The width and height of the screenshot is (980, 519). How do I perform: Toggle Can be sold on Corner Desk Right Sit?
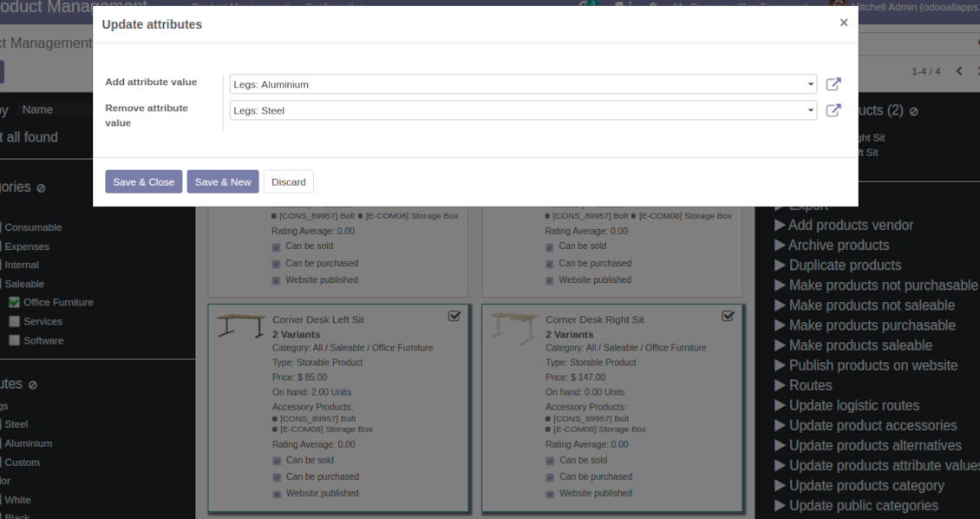550,461
